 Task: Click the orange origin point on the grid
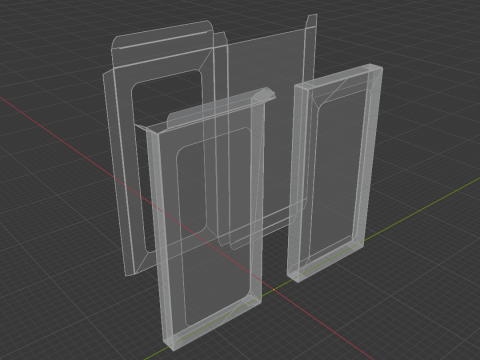point(274,290)
